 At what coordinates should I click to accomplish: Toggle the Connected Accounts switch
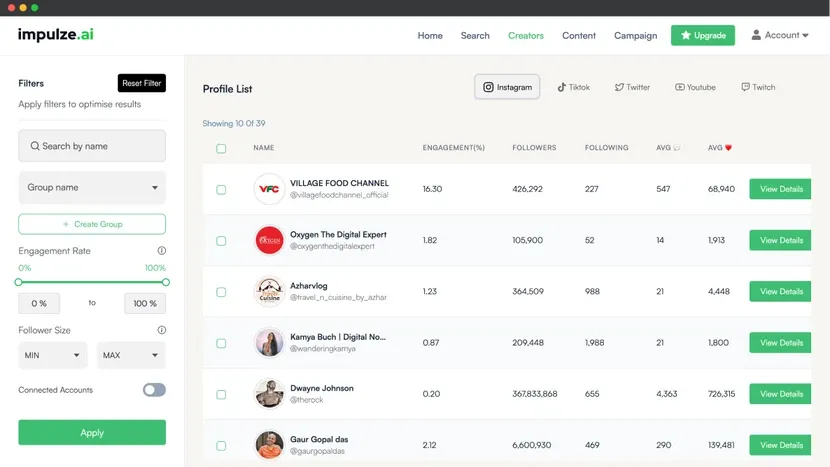(x=154, y=390)
